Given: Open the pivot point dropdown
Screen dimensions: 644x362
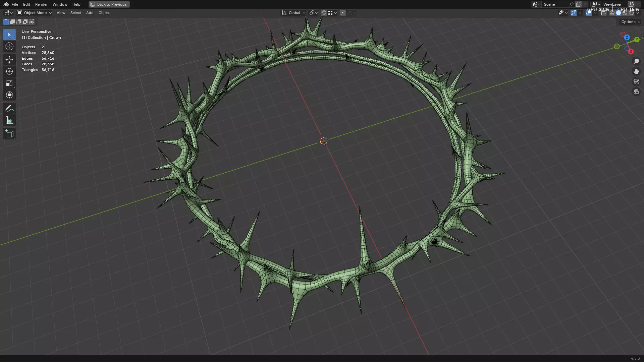Looking at the screenshot, I should (x=313, y=13).
